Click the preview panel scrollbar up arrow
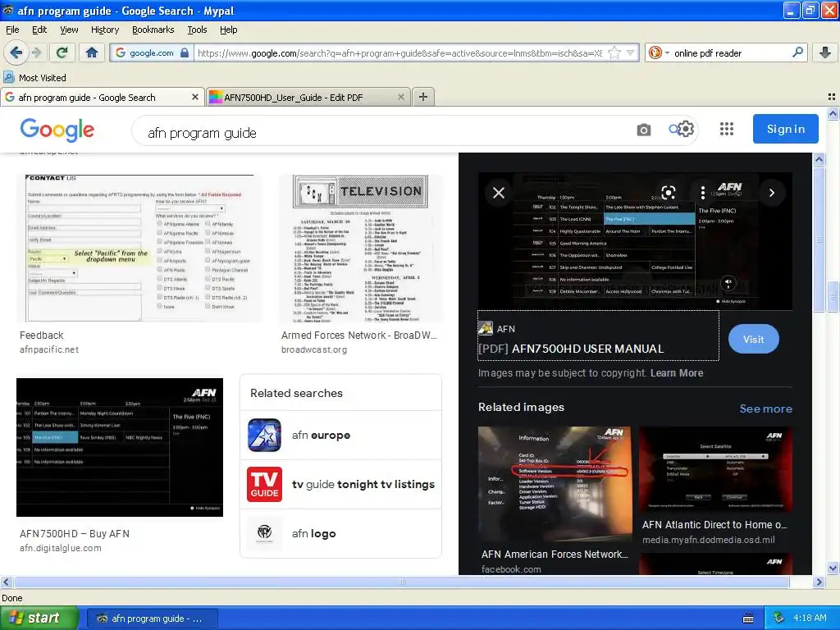Viewport: 840px width, 630px height. pyautogui.click(x=819, y=159)
